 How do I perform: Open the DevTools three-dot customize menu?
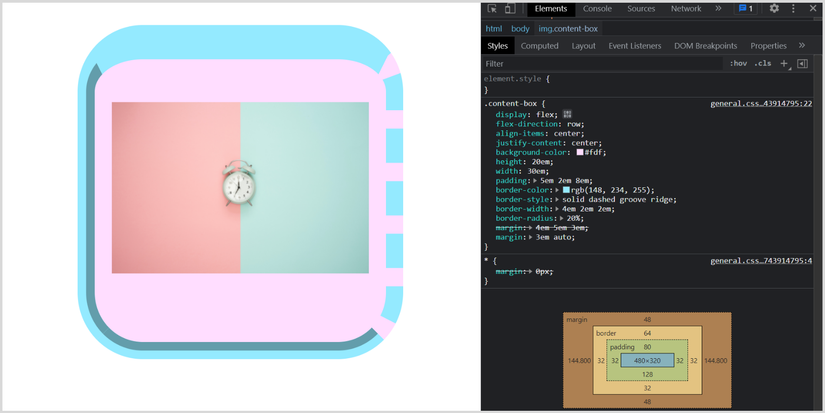pos(793,8)
